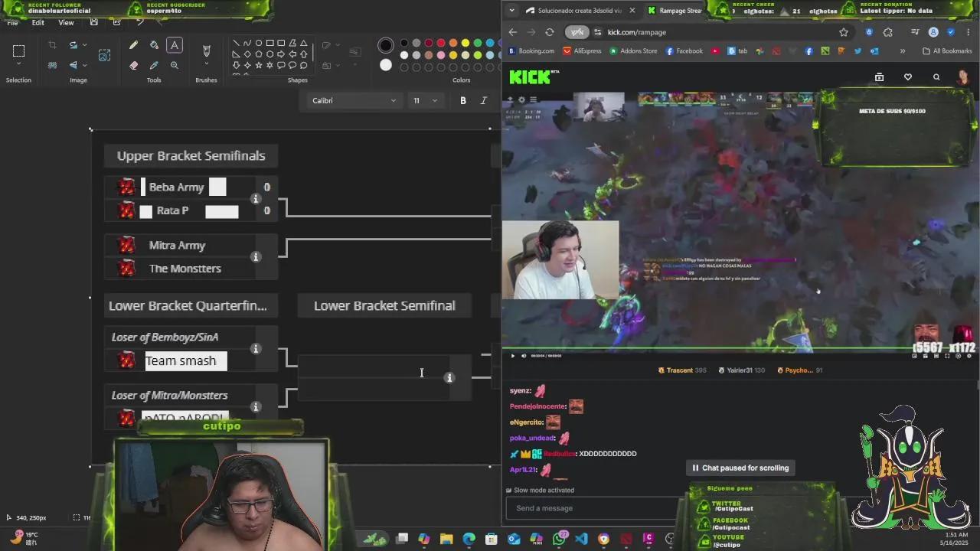Toggle Bold text formatting

tap(463, 100)
